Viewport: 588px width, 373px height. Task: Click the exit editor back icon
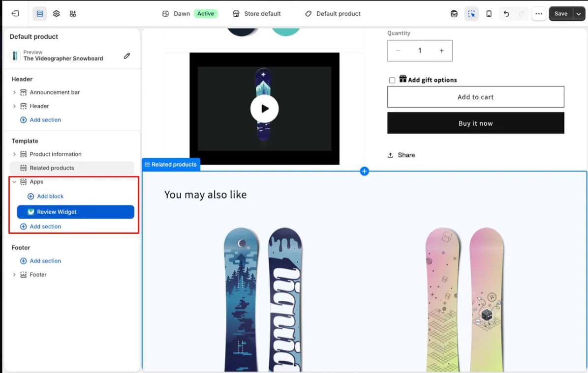(x=15, y=13)
